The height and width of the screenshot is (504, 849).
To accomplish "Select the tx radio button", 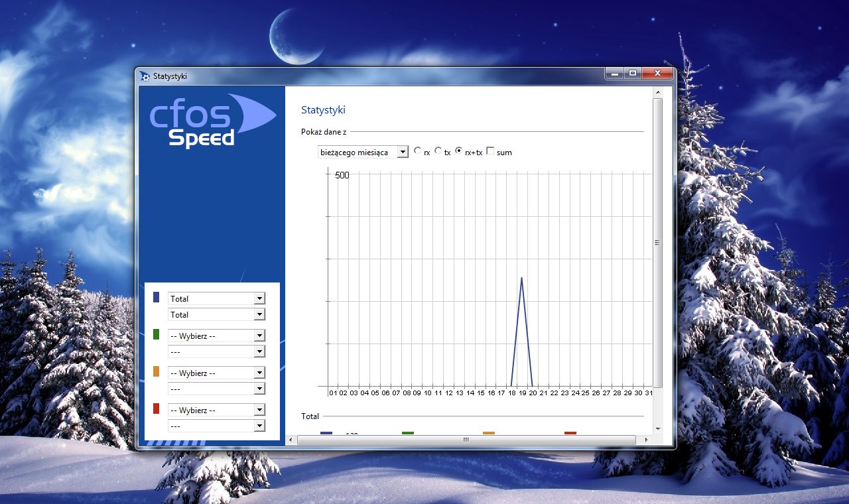I will 438,151.
